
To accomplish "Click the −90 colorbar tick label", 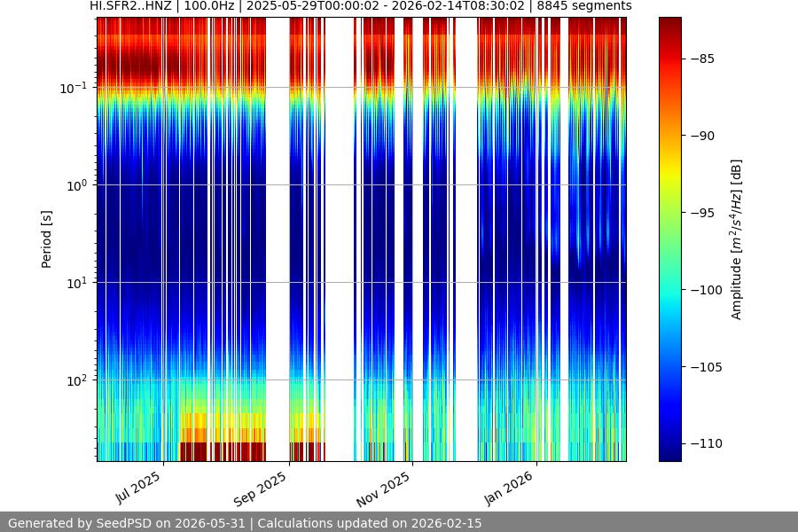I will point(702,136).
